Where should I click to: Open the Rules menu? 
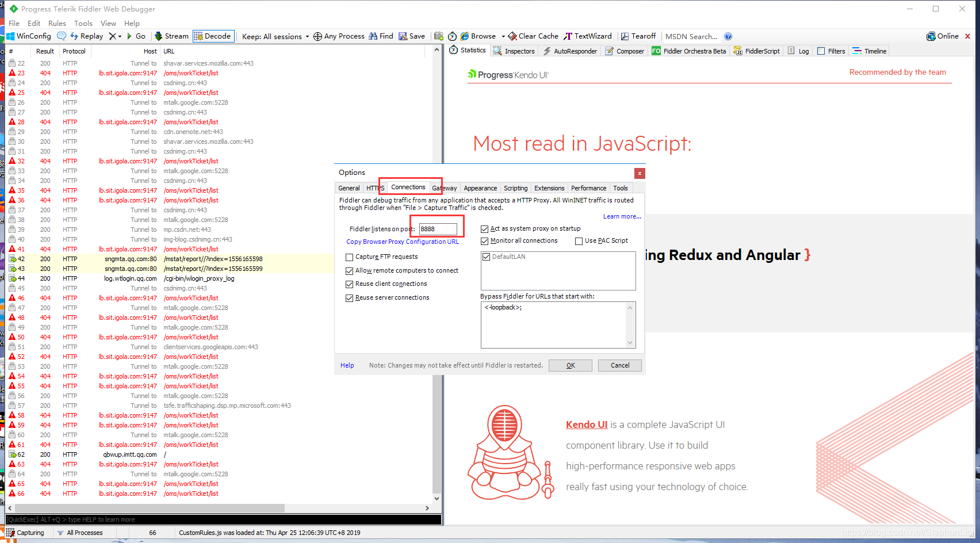(57, 23)
